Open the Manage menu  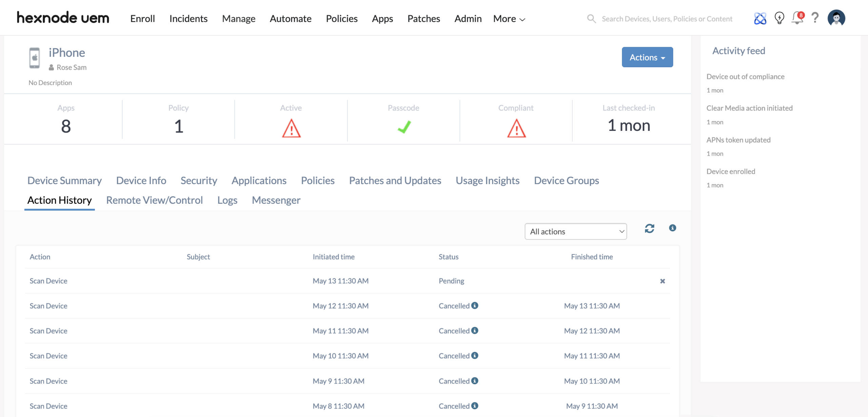point(239,19)
